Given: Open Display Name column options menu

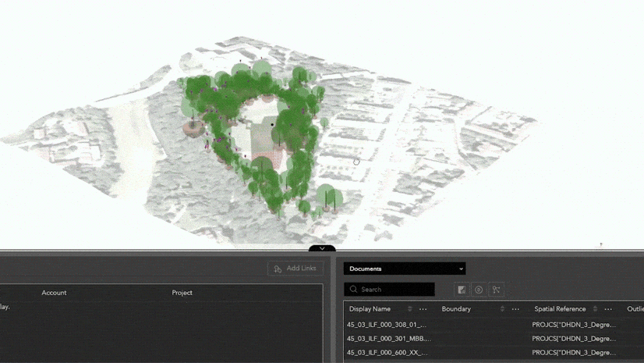Looking at the screenshot, I should coord(423,309).
